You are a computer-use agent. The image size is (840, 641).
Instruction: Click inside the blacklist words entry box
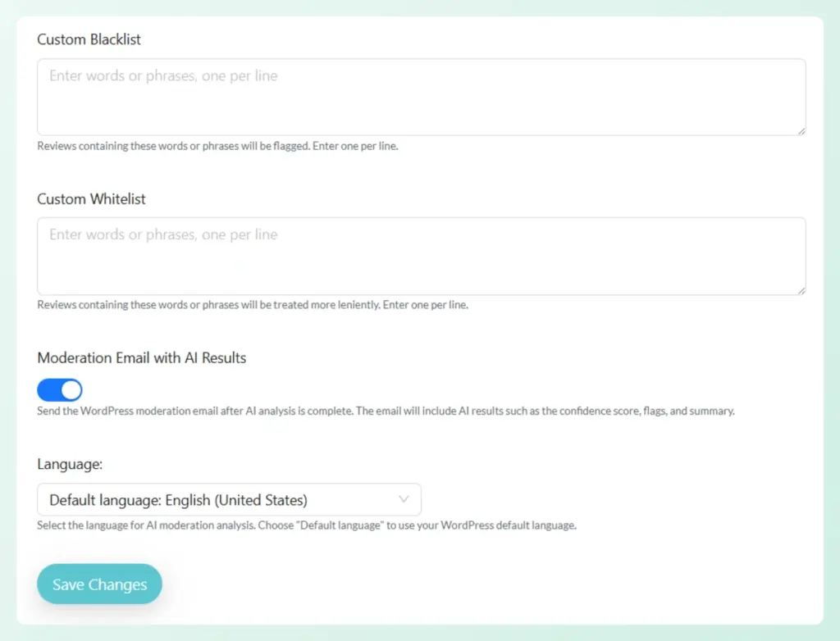tap(421, 96)
